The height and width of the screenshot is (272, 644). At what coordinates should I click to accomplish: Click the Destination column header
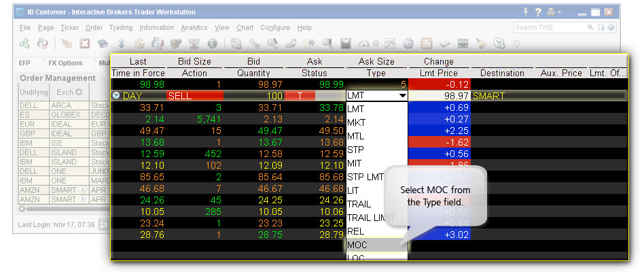tap(502, 73)
